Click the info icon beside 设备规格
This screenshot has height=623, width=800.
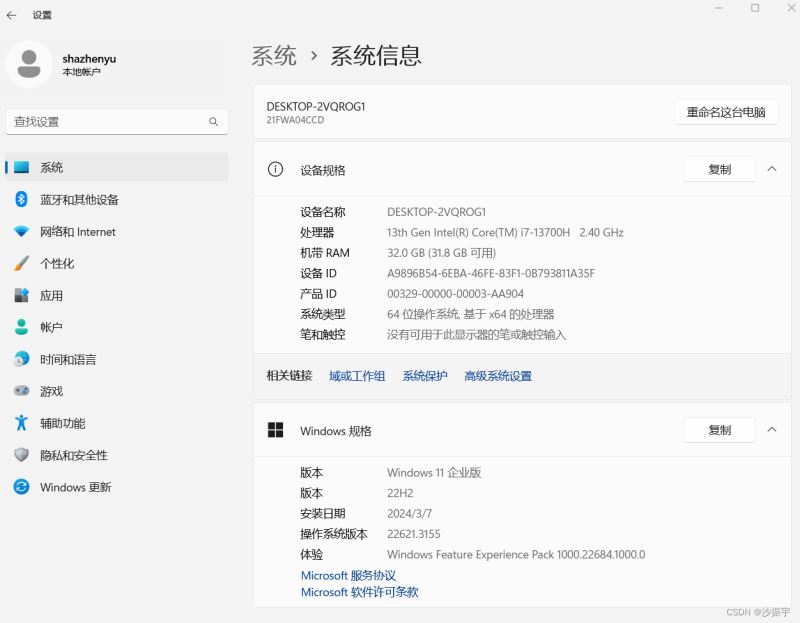tap(276, 169)
